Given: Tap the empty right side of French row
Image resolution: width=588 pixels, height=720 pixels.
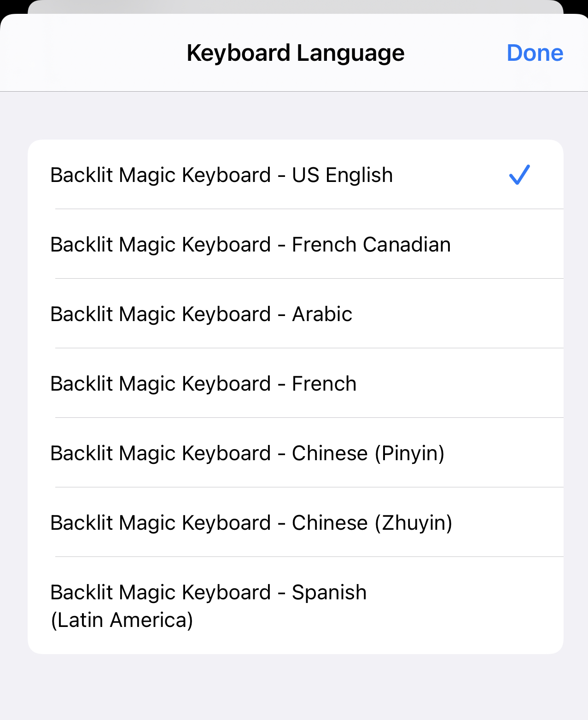Looking at the screenshot, I should [x=460, y=384].
